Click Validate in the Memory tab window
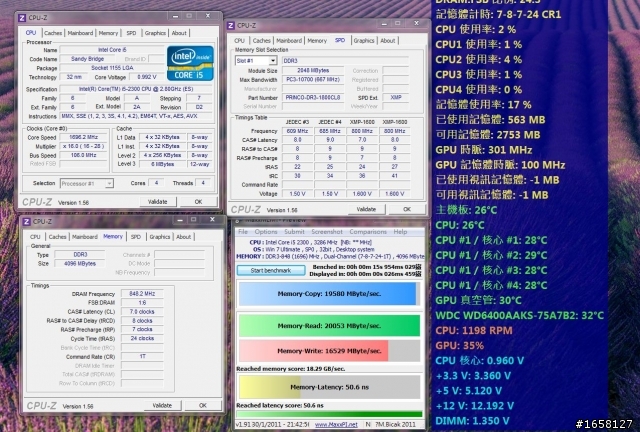640x432 pixels. point(162,405)
